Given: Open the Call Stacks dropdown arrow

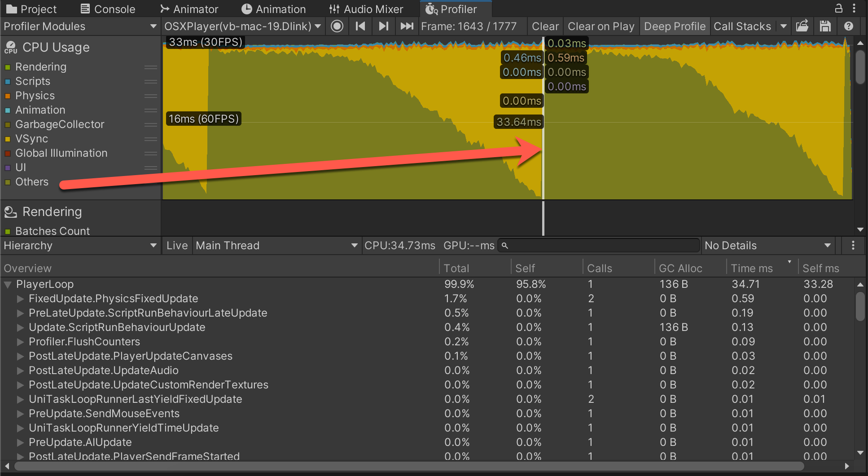Looking at the screenshot, I should [783, 26].
